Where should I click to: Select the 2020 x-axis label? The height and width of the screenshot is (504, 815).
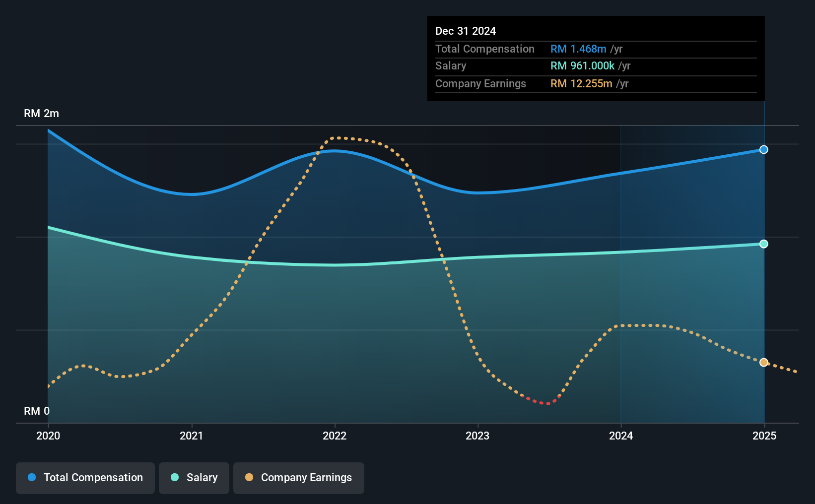[48, 436]
